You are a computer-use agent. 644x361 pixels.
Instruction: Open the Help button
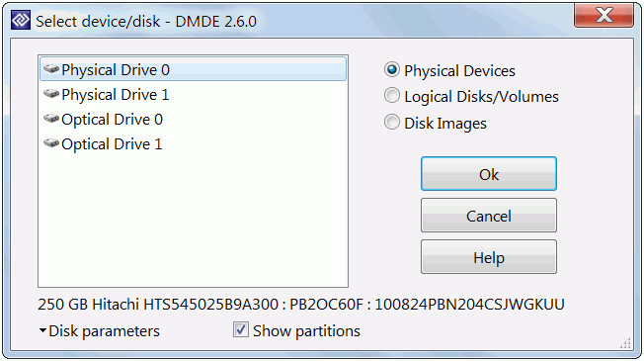point(489,257)
